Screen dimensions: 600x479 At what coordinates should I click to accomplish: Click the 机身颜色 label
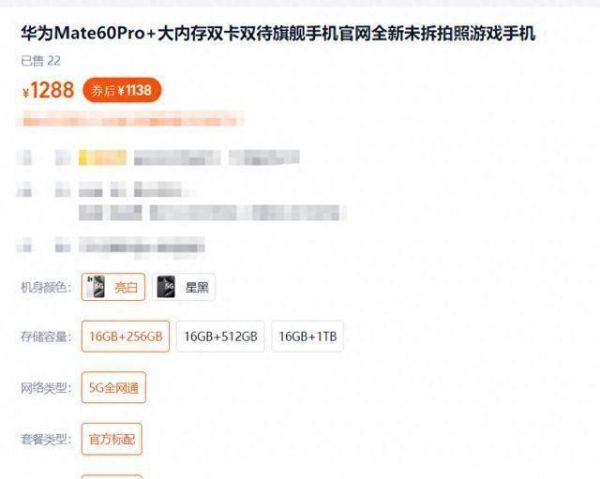pos(46,287)
